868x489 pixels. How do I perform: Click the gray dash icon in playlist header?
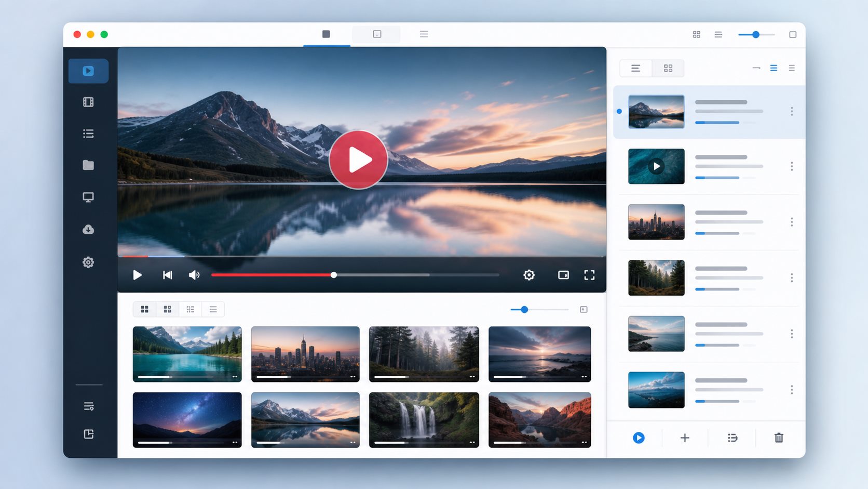click(756, 68)
